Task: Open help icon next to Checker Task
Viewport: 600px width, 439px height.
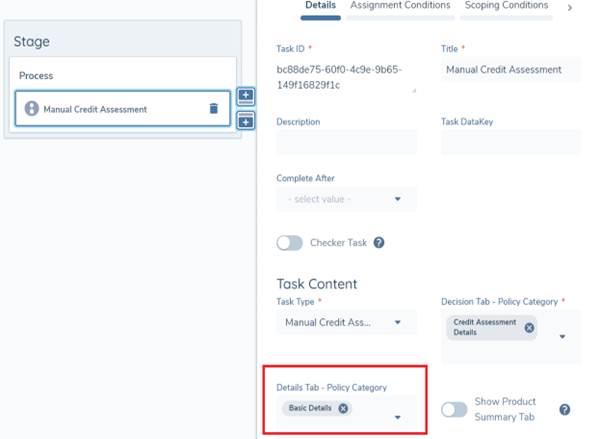Action: [x=379, y=243]
